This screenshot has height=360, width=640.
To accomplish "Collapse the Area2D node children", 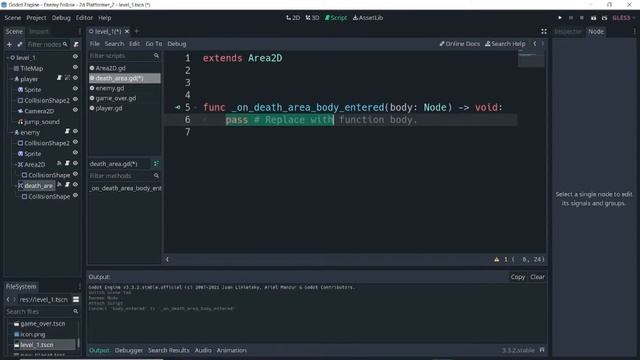I will [x=16, y=164].
